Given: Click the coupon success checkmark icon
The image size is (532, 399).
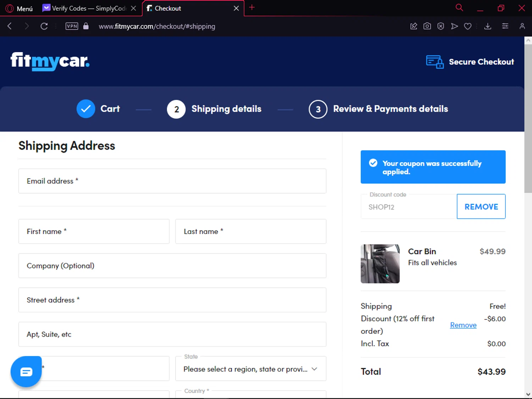Looking at the screenshot, I should pos(373,163).
